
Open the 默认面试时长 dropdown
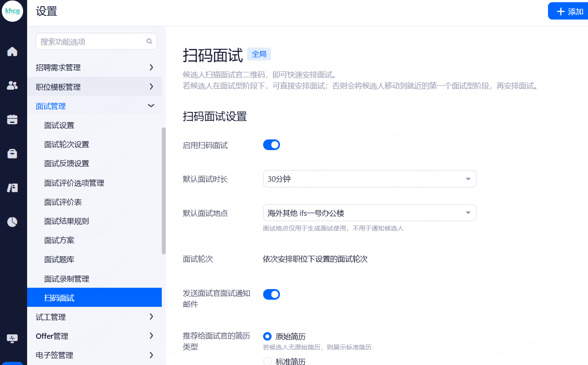click(369, 179)
